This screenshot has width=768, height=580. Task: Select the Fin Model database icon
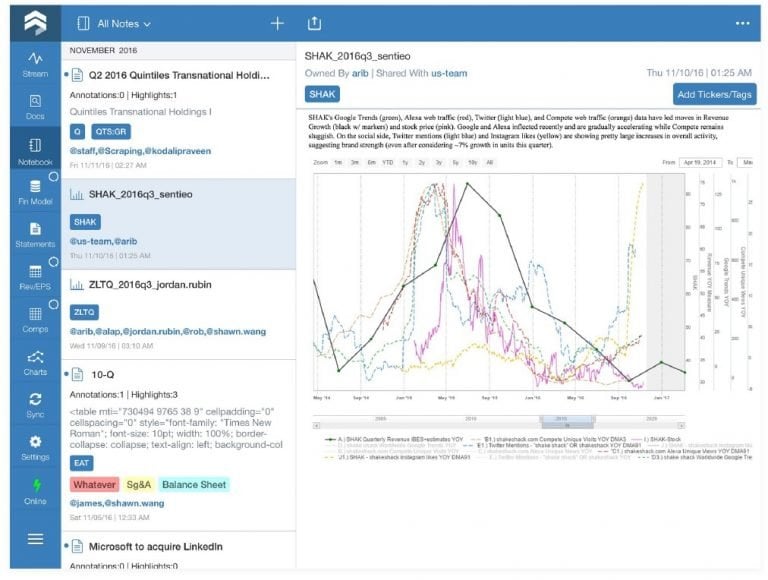tap(35, 191)
